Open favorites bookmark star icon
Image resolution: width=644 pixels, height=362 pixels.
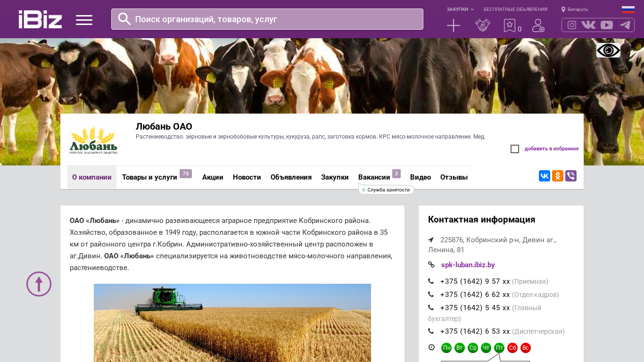point(510,25)
